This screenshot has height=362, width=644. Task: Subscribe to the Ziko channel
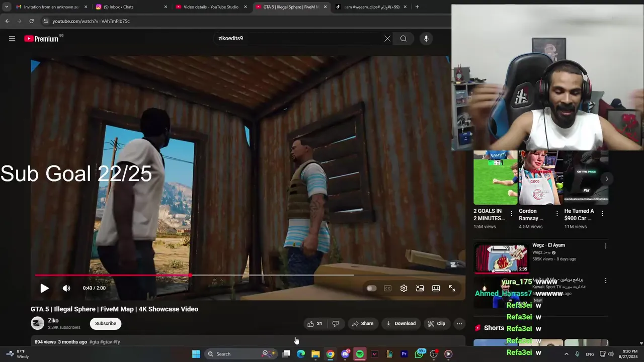click(106, 324)
